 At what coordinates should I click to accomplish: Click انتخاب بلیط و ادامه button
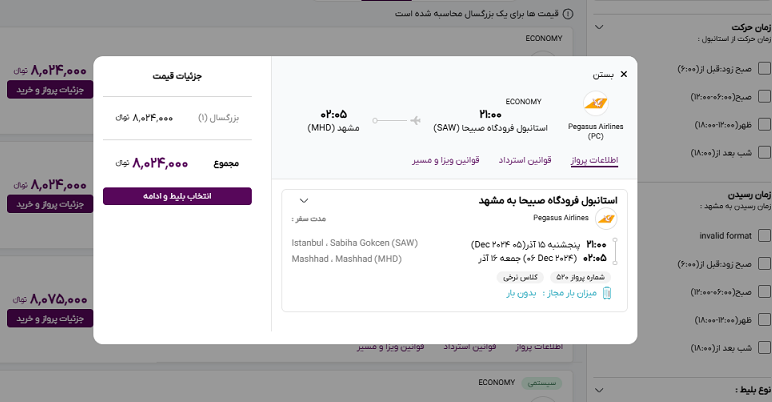click(x=177, y=196)
